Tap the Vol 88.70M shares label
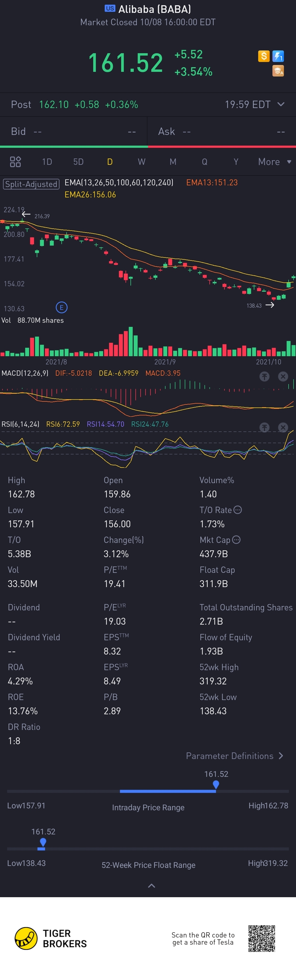This screenshot has width=296, height=980. [x=33, y=320]
